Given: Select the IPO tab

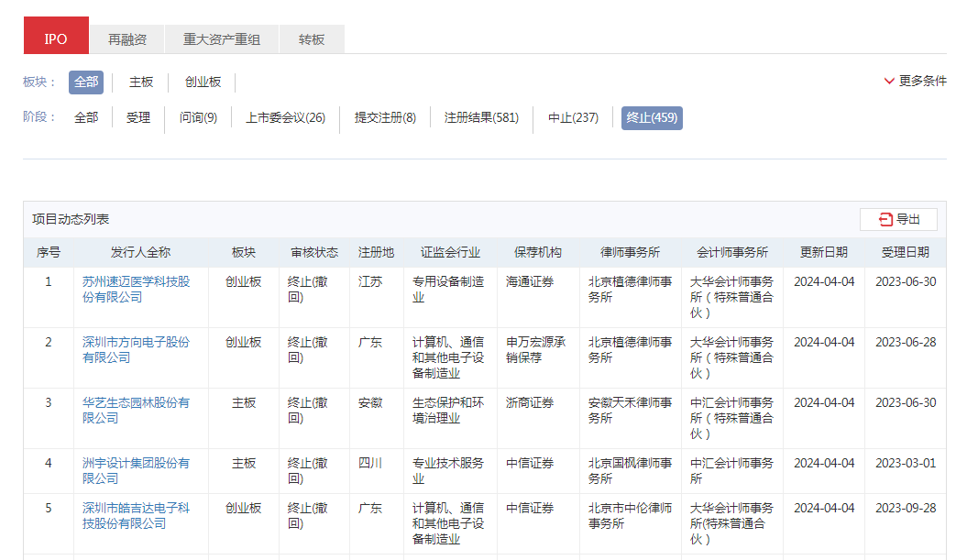Looking at the screenshot, I should [x=56, y=39].
